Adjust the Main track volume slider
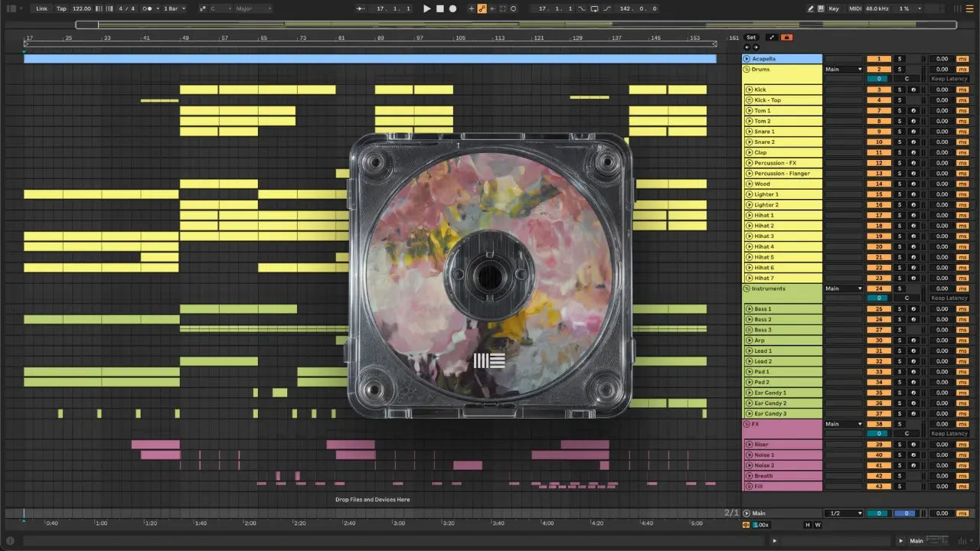 pos(879,514)
